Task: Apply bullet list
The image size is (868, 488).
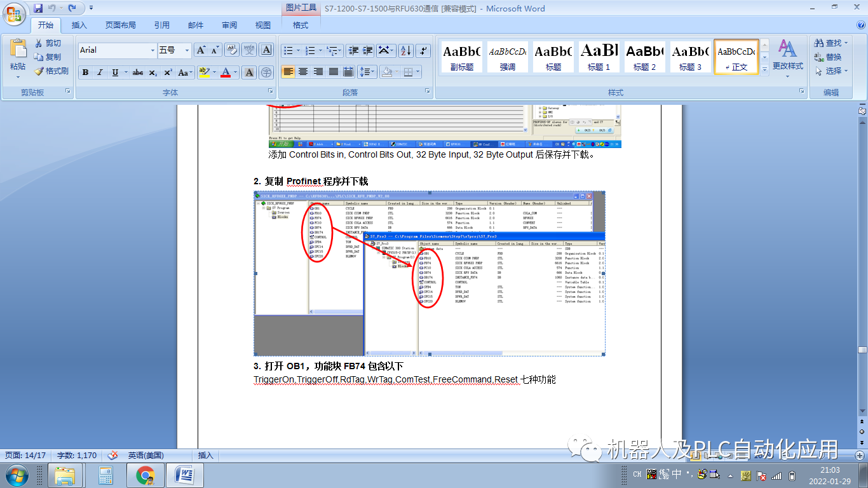Action: coord(288,50)
